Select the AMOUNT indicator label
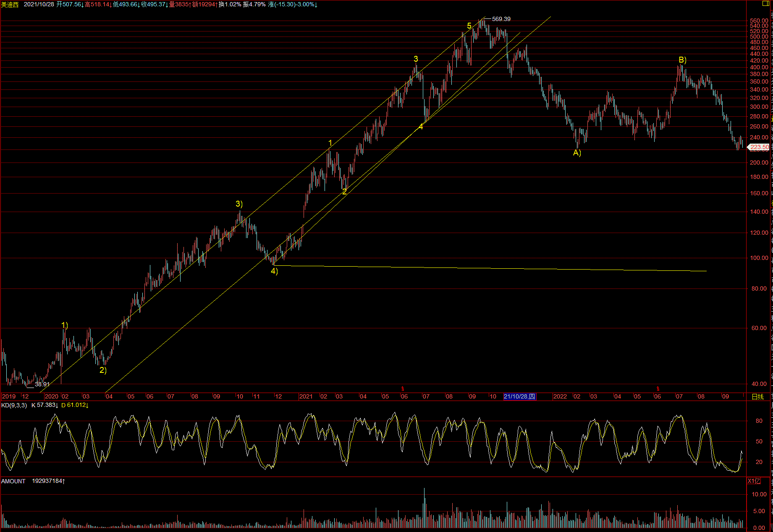This screenshot has height=532, width=773. coord(13,481)
